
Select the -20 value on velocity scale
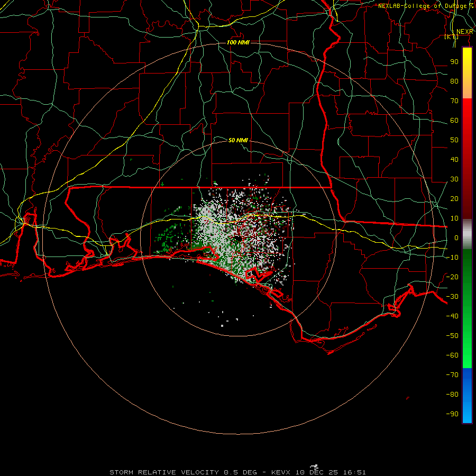coord(452,277)
